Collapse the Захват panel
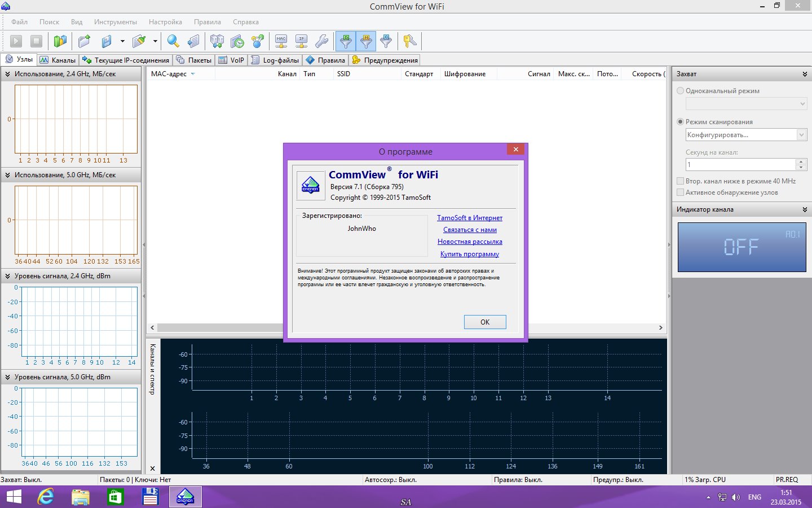The image size is (812, 508). pyautogui.click(x=805, y=74)
